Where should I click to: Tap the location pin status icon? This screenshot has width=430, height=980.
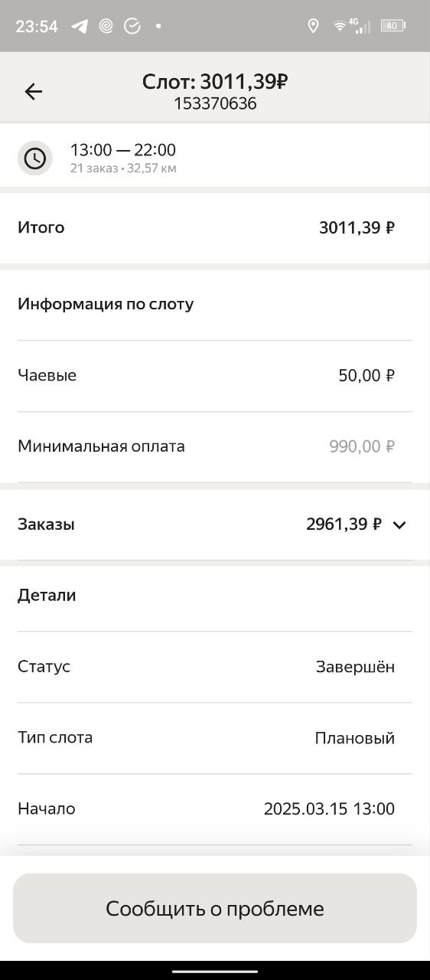pos(313,26)
